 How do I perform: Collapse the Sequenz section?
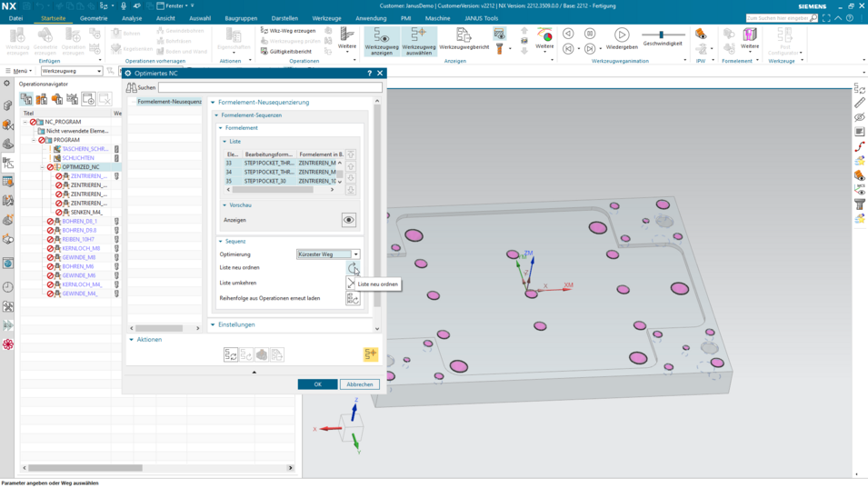click(x=220, y=241)
